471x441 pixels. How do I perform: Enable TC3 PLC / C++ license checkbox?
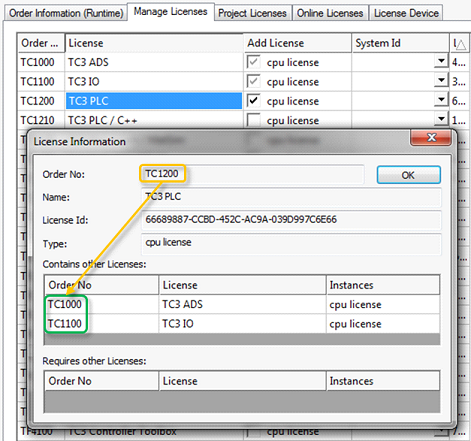(253, 120)
